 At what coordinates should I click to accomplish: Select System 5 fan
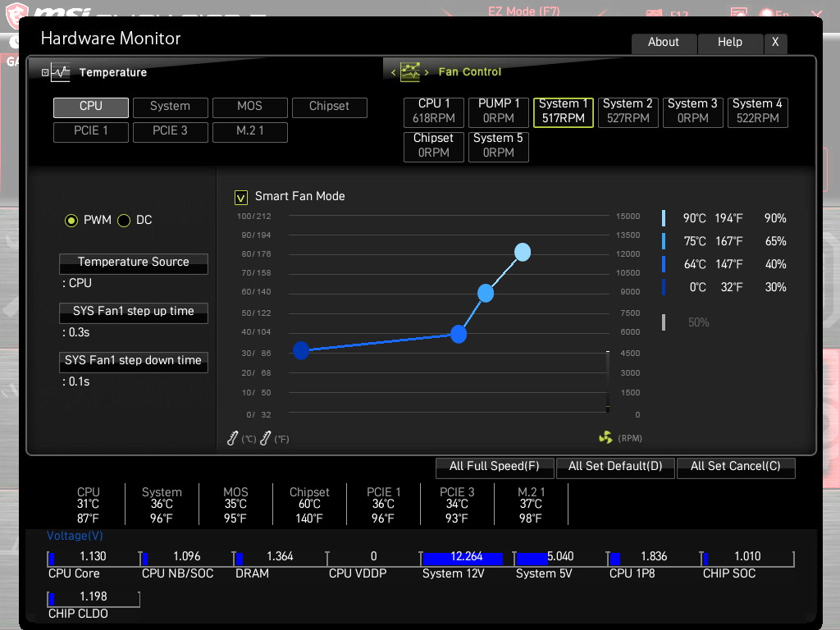(498, 146)
